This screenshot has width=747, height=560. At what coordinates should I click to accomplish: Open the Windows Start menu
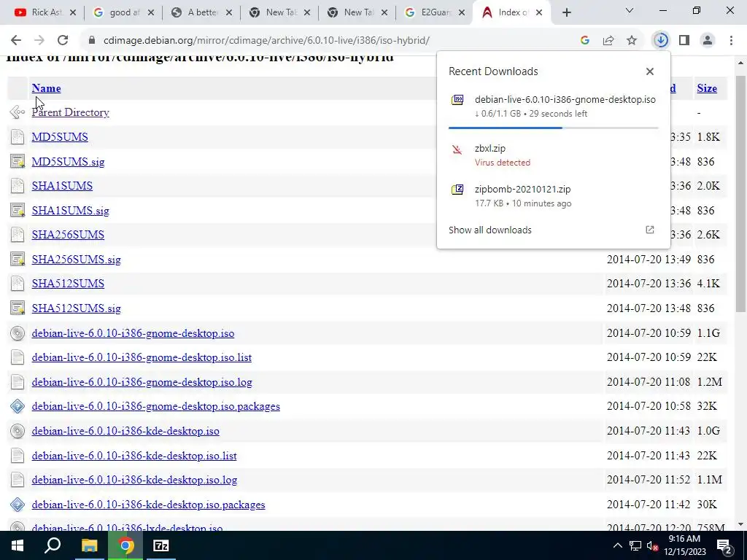coord(18,545)
